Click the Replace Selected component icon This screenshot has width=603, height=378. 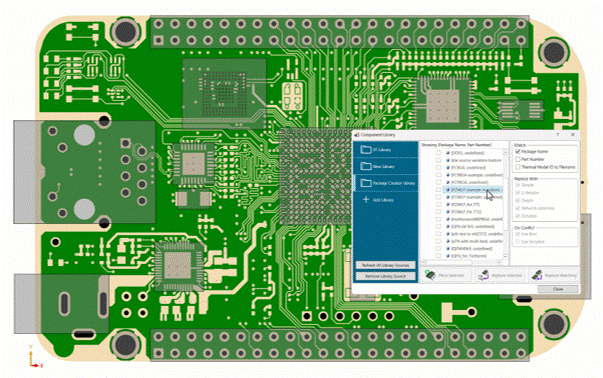483,275
